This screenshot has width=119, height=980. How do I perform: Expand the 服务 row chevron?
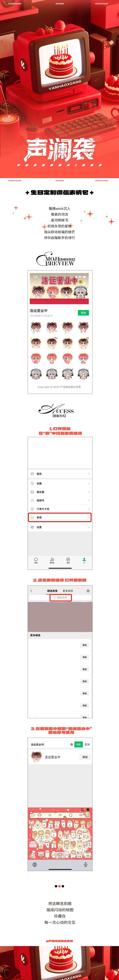(89, 474)
